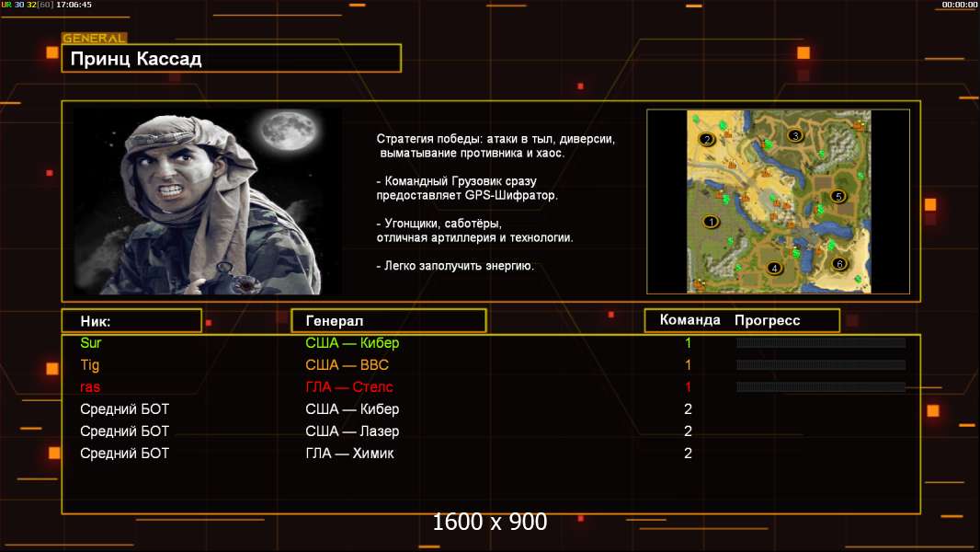980x552 pixels.
Task: Click the Prince Kassad general portrait
Action: click(207, 201)
